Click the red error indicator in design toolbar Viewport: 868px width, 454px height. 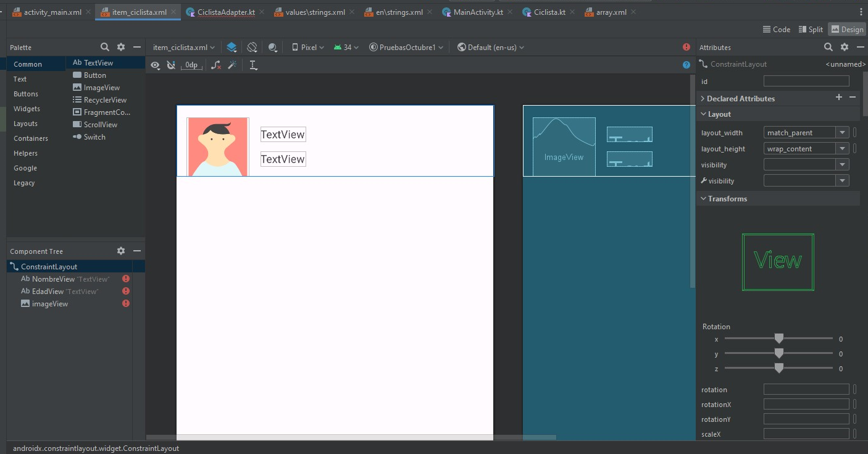tap(686, 48)
